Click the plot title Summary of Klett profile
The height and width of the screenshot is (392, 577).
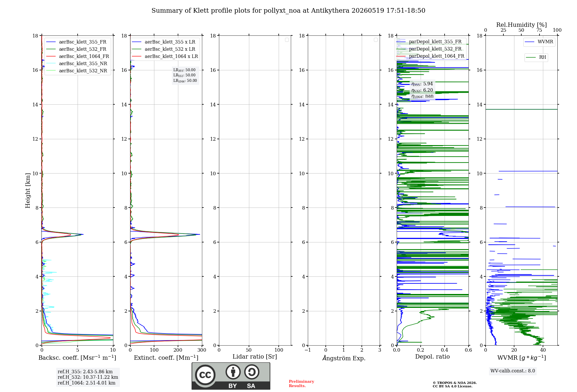tap(288, 11)
